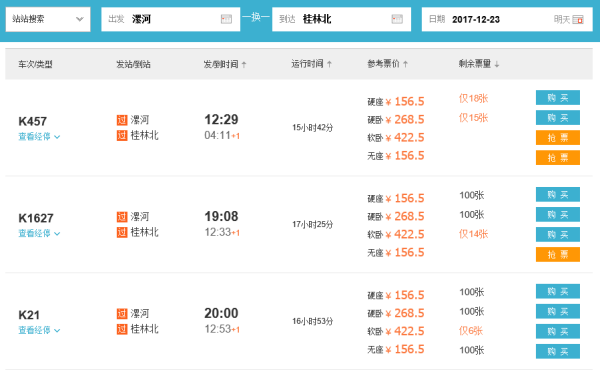Click the departure station field showing 漯河
The height and width of the screenshot is (378, 600).
pos(170,19)
